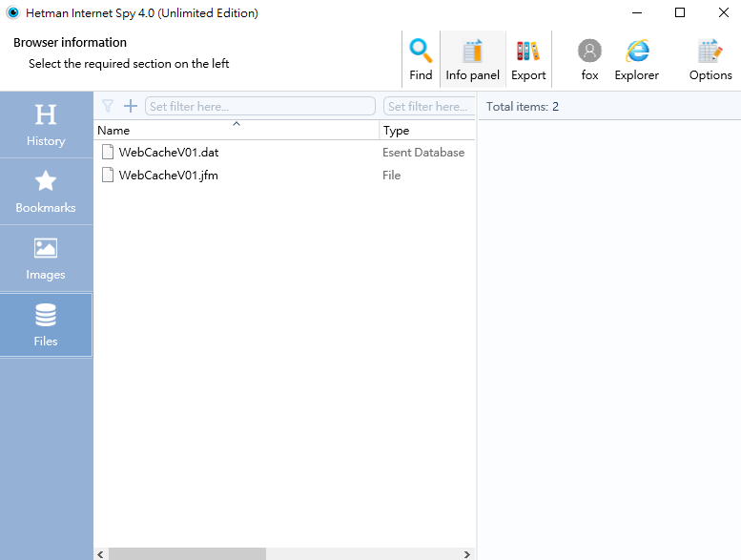Click the Hetman Internet Spy app icon
The height and width of the screenshot is (560, 741).
click(x=13, y=12)
